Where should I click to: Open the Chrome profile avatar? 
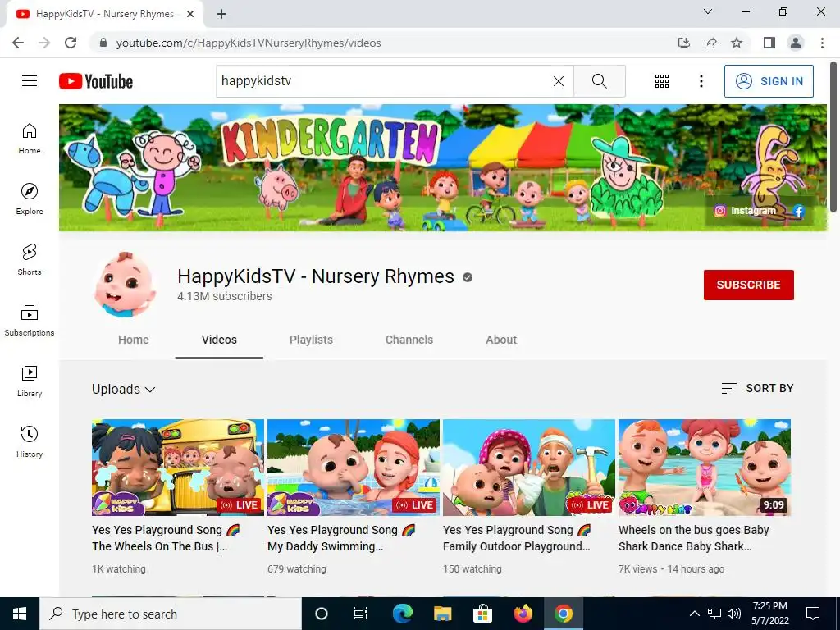pos(796,43)
